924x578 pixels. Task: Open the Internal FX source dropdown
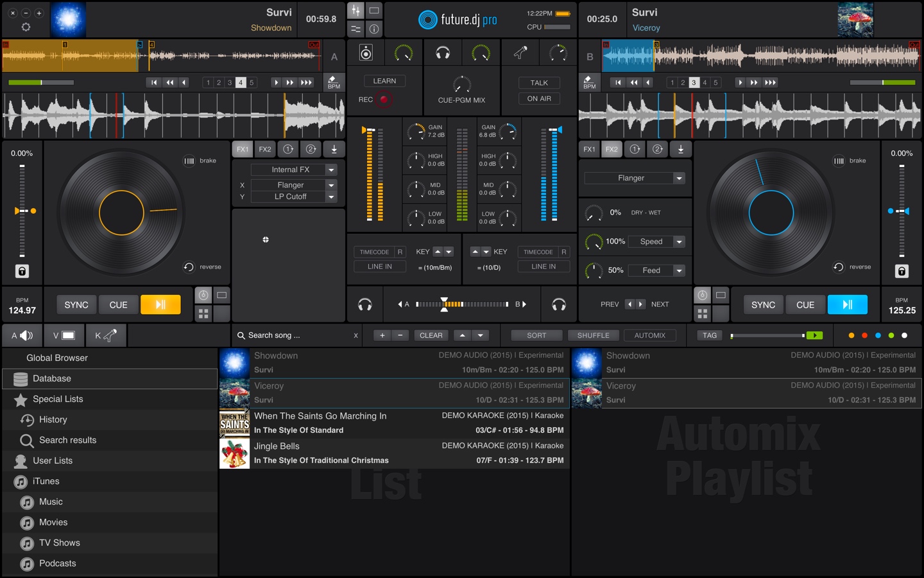tap(293, 170)
